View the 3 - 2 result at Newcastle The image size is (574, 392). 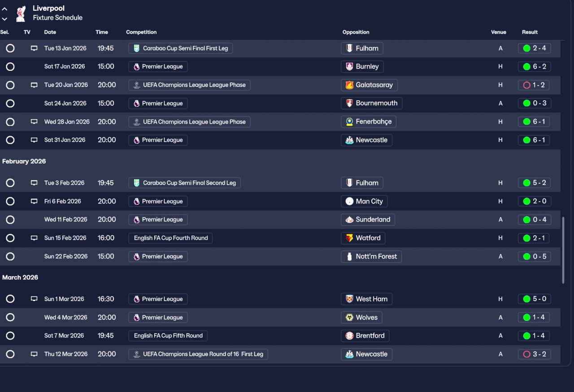point(535,354)
